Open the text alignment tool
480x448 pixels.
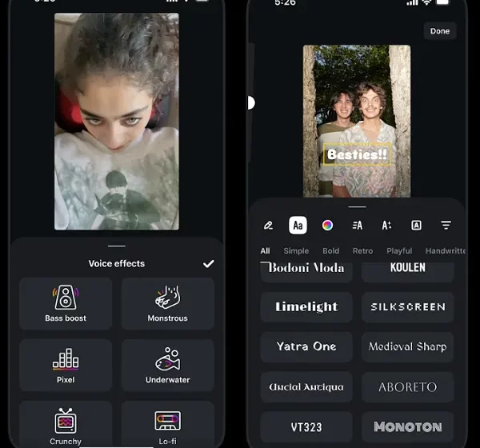pyautogui.click(x=357, y=226)
